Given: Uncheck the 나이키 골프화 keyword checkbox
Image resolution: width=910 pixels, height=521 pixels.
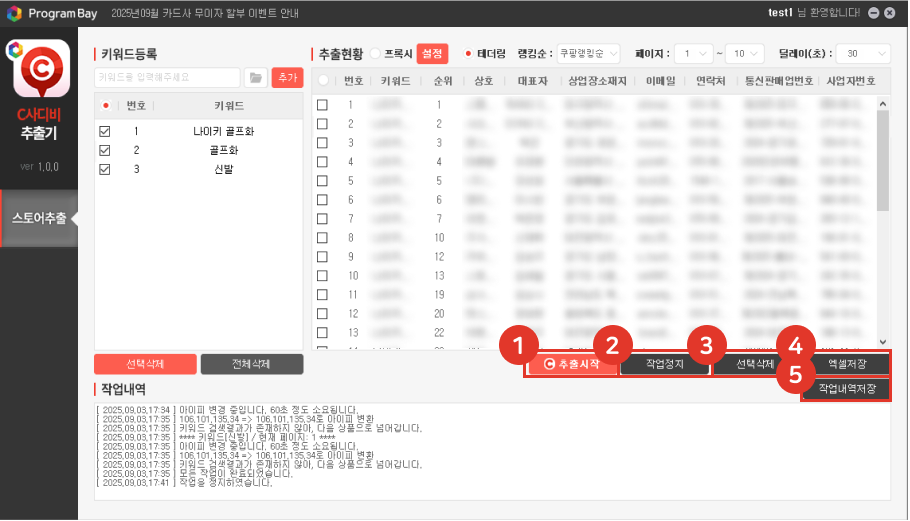Looking at the screenshot, I should [x=106, y=131].
